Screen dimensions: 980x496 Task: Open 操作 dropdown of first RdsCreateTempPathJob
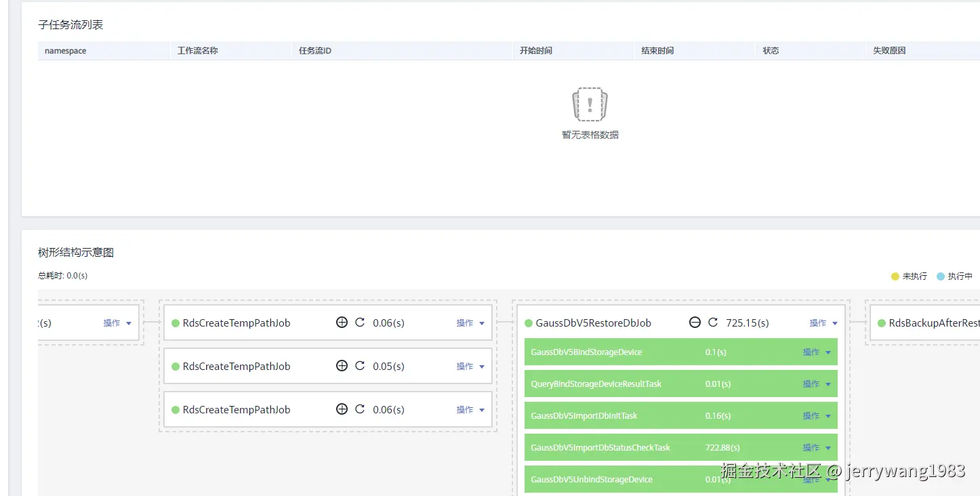tap(470, 323)
